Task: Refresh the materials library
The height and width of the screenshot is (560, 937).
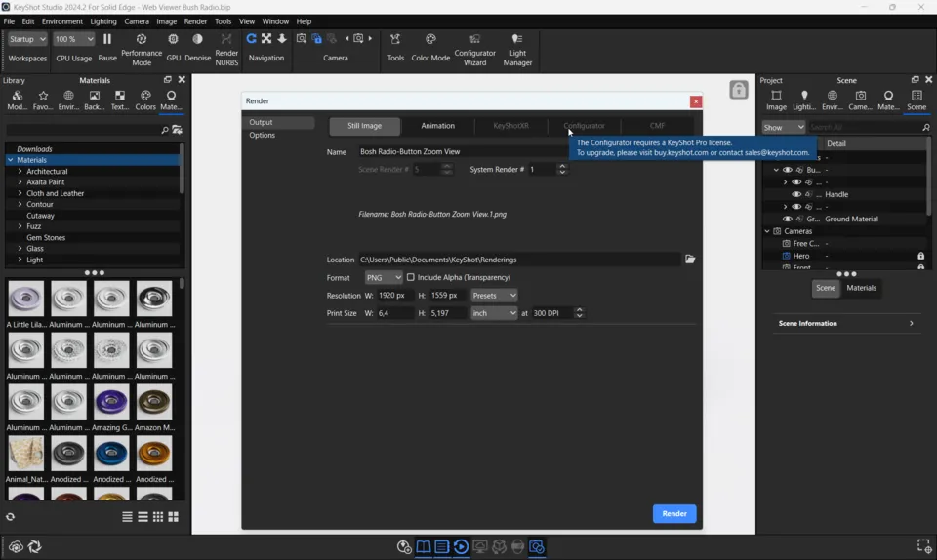Action: (x=10, y=517)
